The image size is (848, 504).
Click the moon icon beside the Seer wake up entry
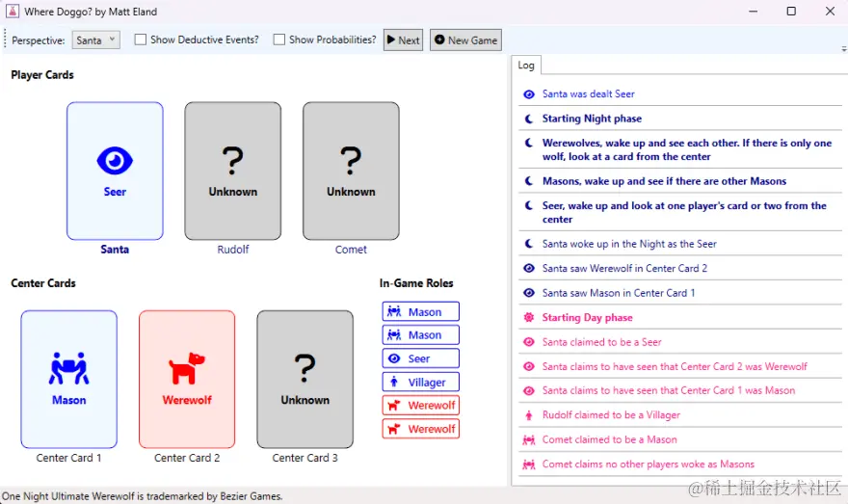(x=529, y=205)
